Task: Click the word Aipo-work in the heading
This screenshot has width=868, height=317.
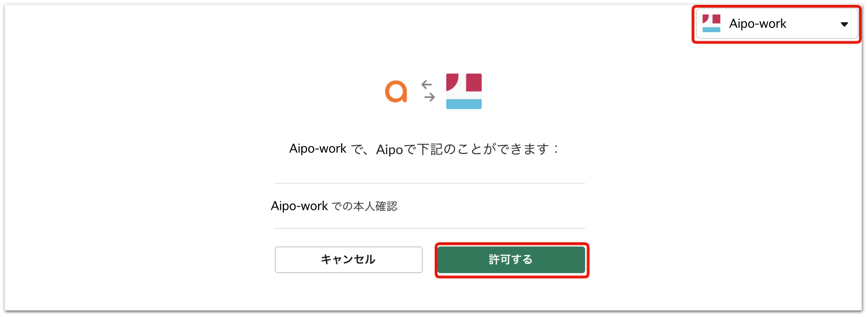Action: 318,149
